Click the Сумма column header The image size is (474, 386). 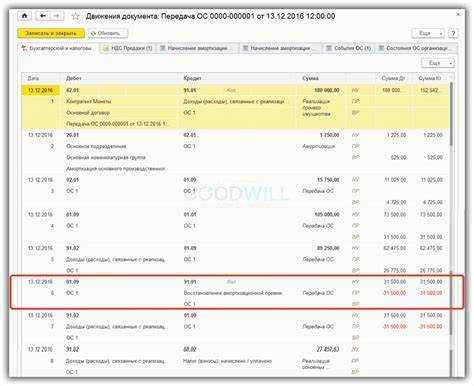323,78
